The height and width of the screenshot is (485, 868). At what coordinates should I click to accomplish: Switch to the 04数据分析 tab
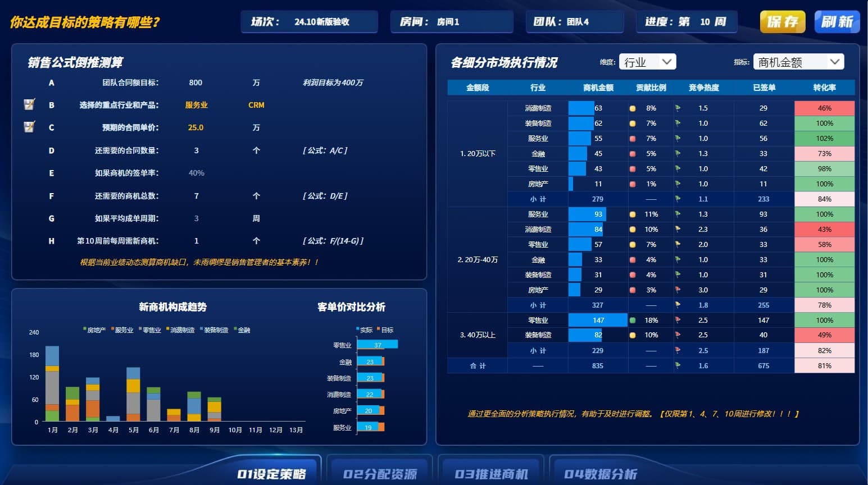coord(601,473)
